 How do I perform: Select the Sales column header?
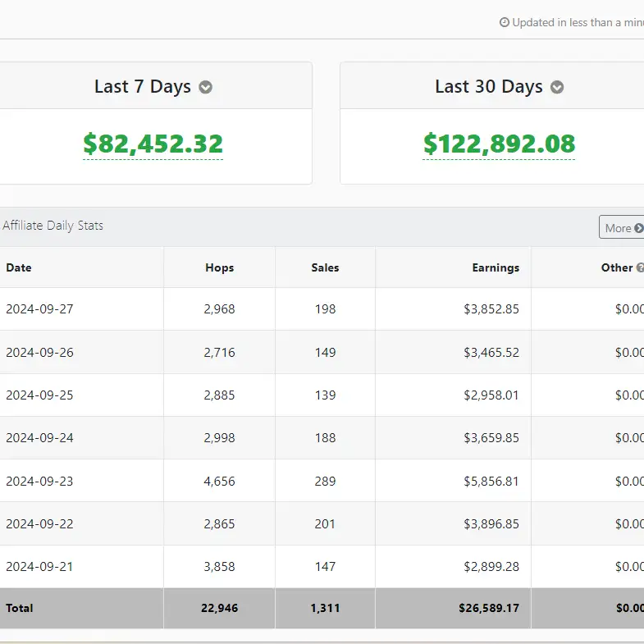point(325,267)
